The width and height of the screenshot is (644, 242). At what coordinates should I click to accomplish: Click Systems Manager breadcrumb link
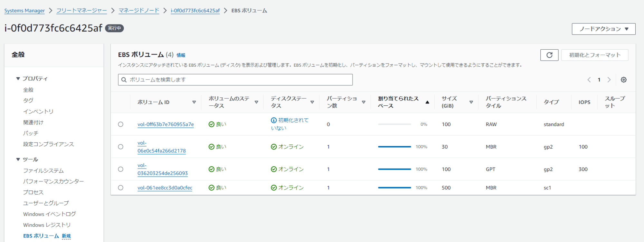(24, 11)
